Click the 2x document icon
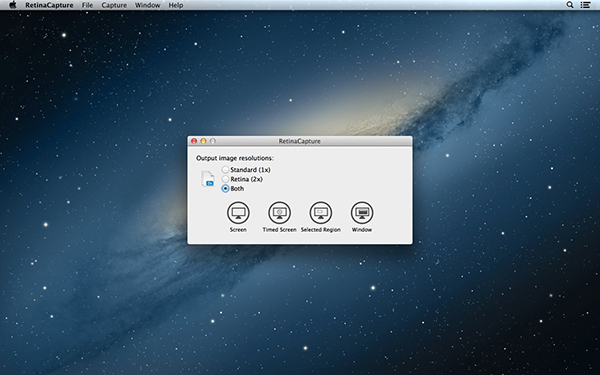Viewport: 600px width, 375px height. point(208,179)
